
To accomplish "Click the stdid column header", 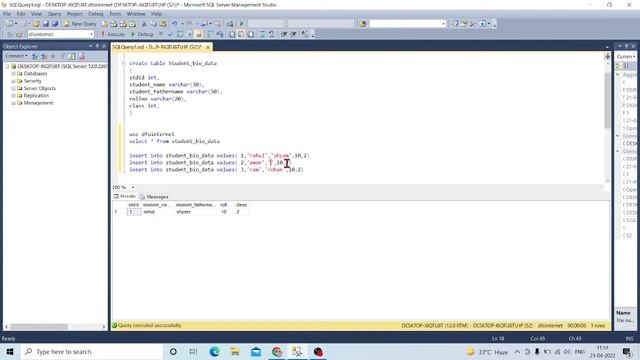I will (133, 205).
